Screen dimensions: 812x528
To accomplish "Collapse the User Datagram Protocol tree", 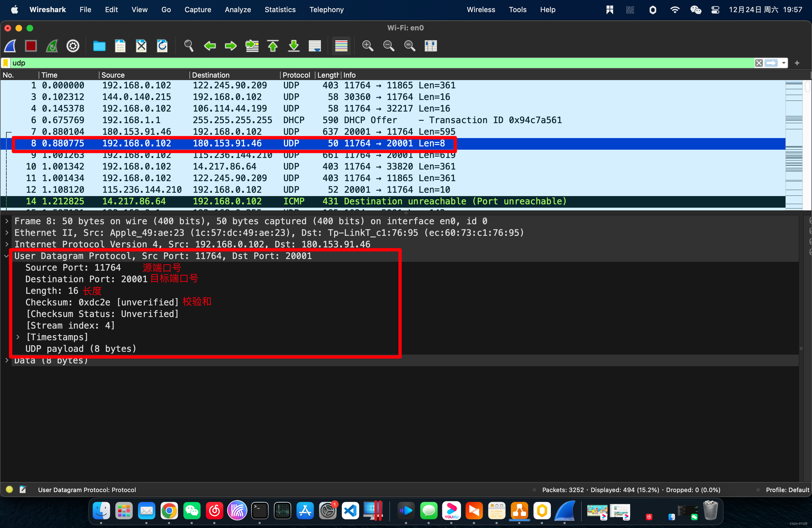I will pos(7,256).
